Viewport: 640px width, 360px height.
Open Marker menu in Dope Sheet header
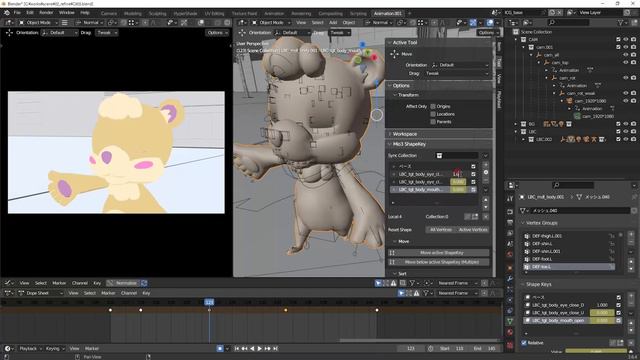[x=108, y=293]
